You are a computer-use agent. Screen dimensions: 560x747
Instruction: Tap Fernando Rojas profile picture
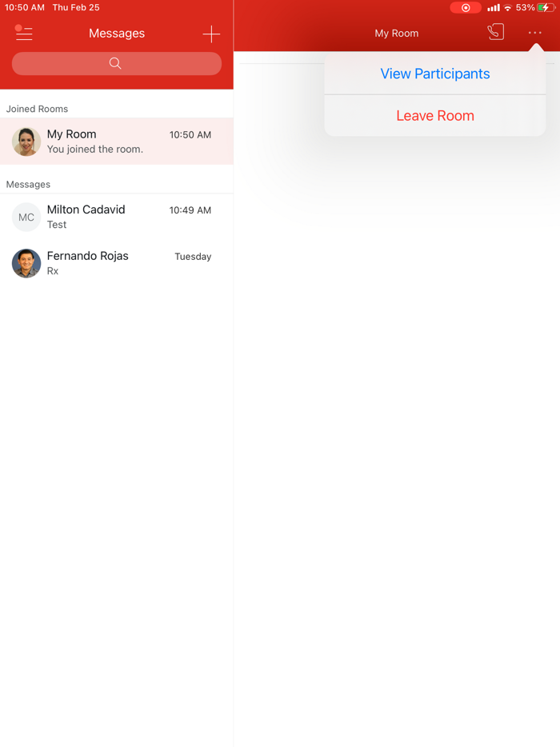pyautogui.click(x=26, y=263)
